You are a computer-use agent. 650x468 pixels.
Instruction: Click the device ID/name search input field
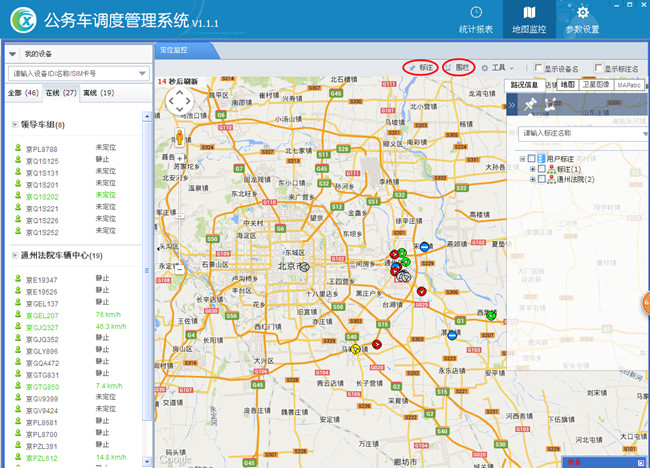pos(72,73)
